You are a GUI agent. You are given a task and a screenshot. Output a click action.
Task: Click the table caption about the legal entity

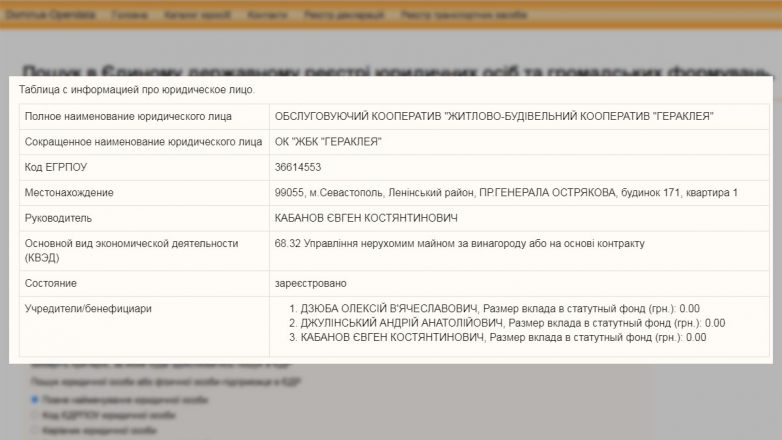tap(137, 90)
